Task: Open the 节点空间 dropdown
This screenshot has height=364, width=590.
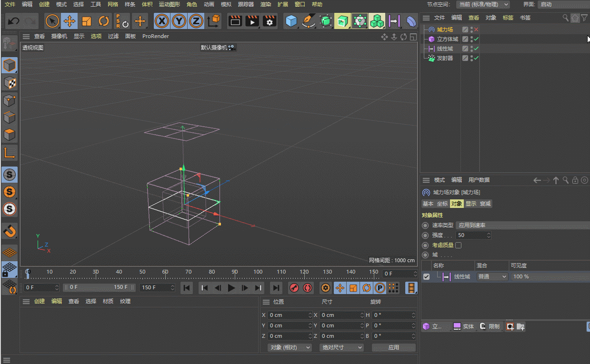Action: [x=483, y=4]
